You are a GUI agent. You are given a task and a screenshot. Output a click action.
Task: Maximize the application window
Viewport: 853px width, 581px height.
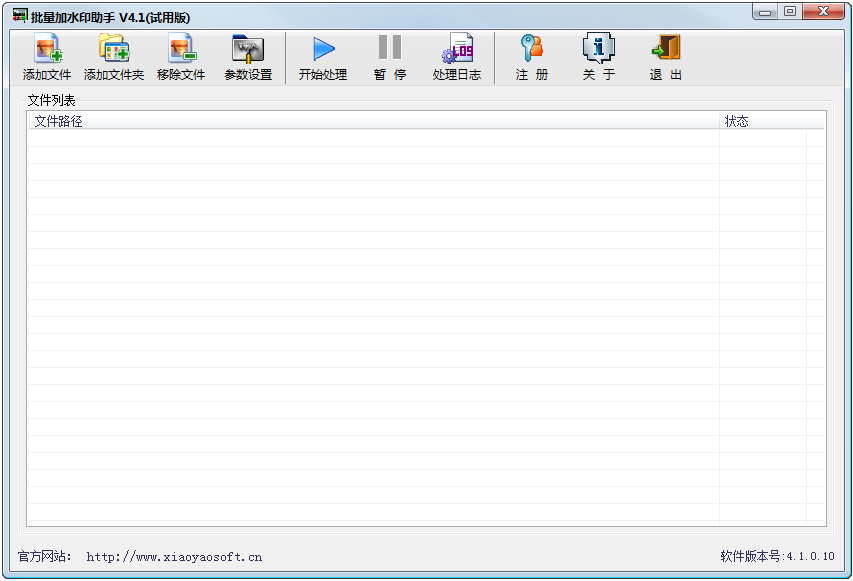(790, 11)
